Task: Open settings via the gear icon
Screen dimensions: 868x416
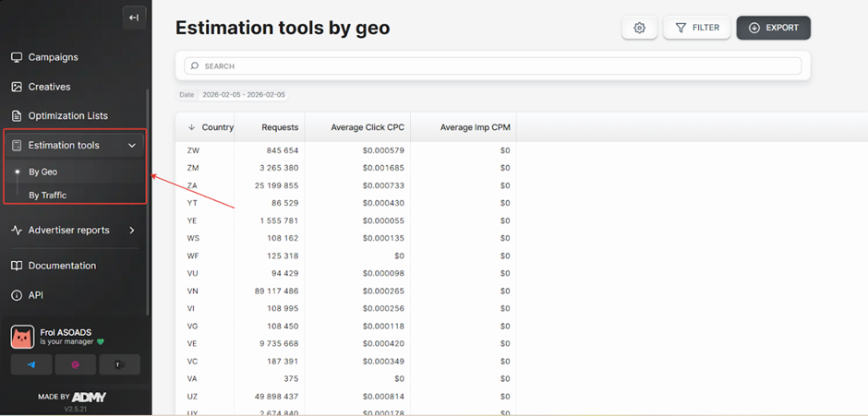Action: 639,29
